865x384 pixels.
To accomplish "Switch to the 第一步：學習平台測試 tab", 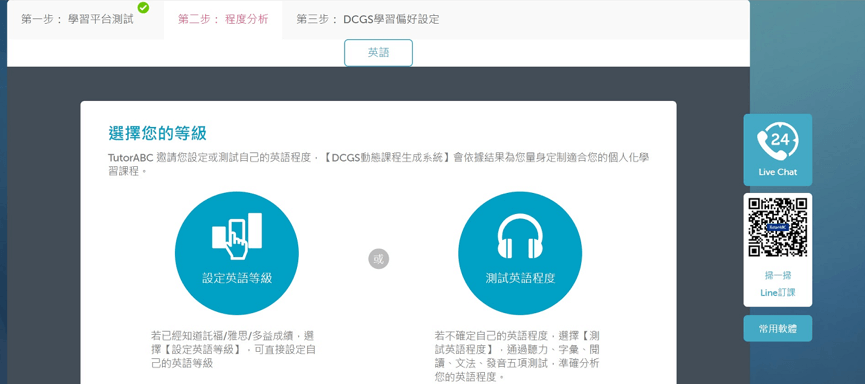I will pos(86,20).
